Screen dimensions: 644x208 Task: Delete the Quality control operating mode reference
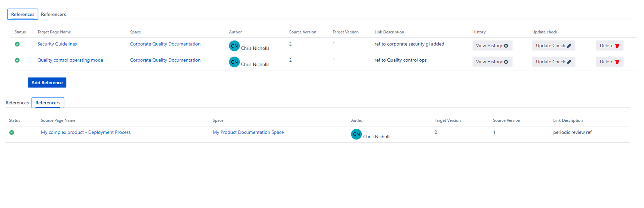[610, 62]
